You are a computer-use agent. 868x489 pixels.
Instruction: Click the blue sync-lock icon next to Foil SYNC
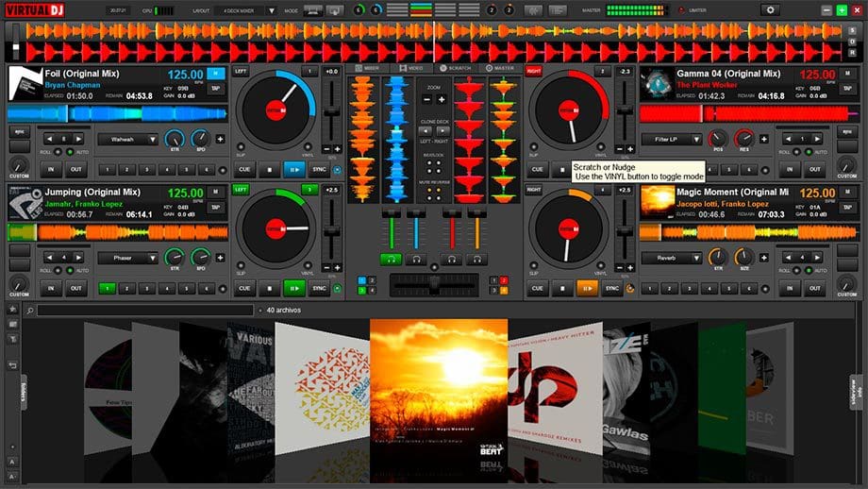click(337, 170)
